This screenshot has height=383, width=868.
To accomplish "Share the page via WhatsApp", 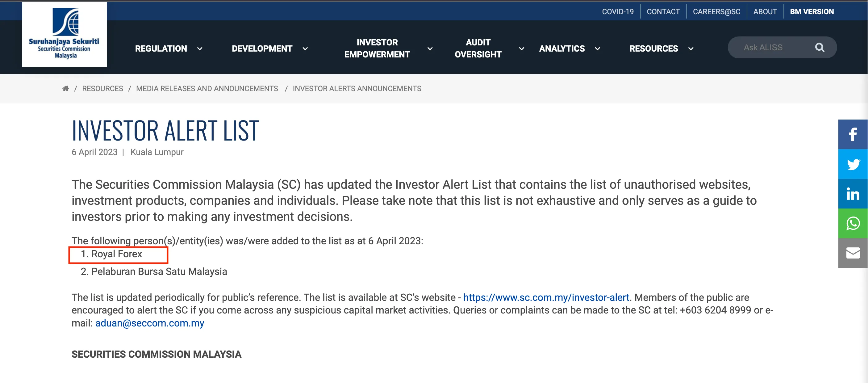I will point(853,223).
